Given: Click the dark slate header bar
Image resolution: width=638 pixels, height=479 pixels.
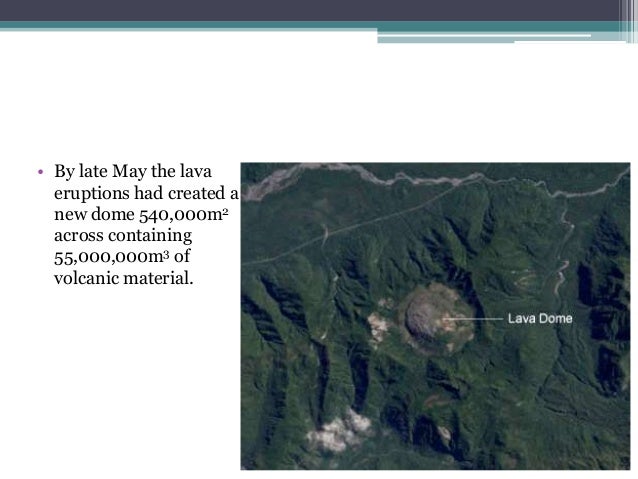Looking at the screenshot, I should (x=309, y=10).
